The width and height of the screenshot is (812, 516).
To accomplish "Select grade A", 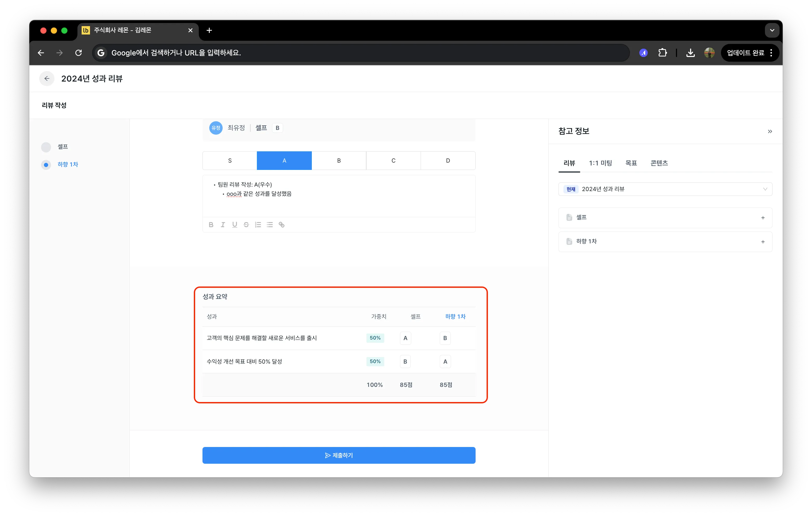I will (x=284, y=161).
